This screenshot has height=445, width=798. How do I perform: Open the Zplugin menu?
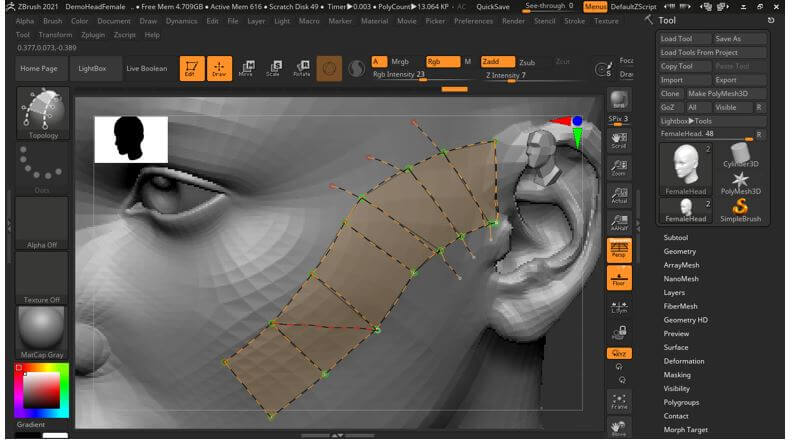click(x=93, y=35)
